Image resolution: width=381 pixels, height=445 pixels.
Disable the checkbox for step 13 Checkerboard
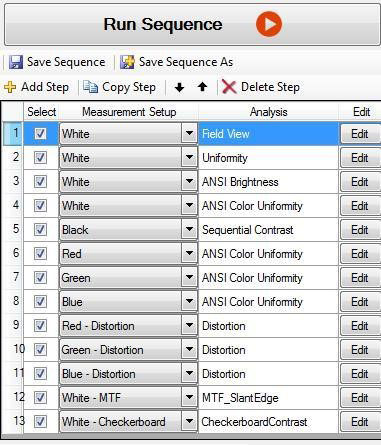40,422
